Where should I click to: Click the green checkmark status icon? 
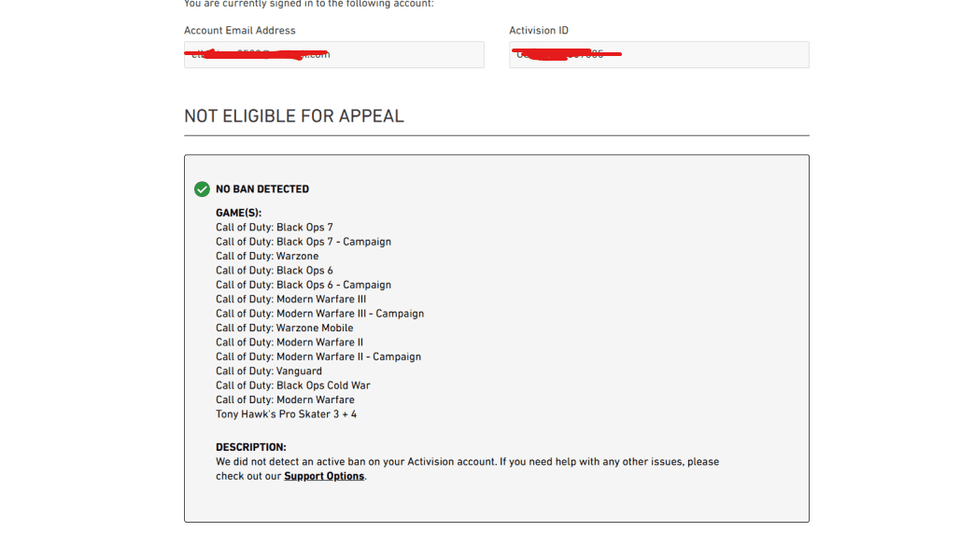coord(202,189)
